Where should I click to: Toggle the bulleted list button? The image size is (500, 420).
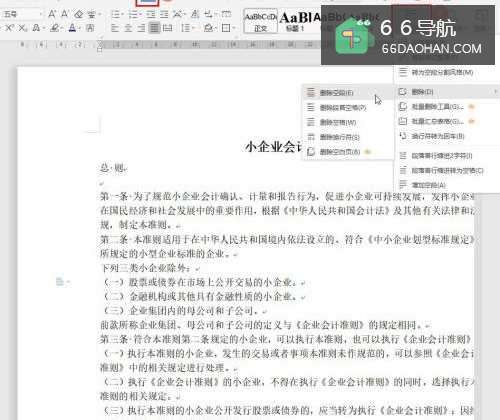pos(117,14)
